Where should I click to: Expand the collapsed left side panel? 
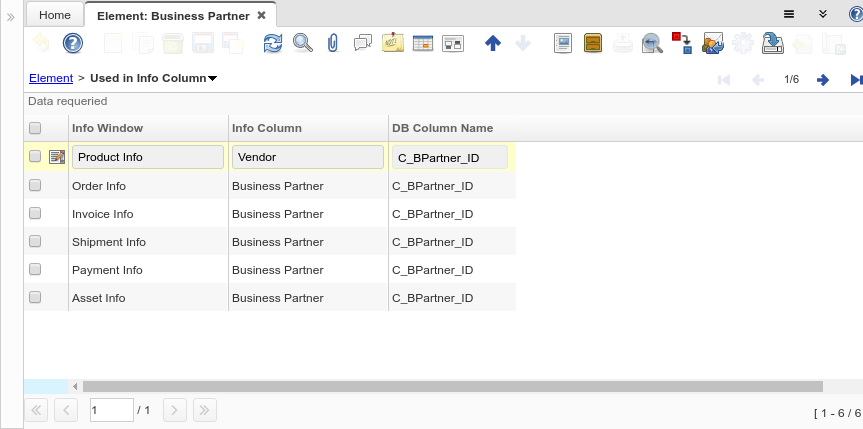pos(10,17)
